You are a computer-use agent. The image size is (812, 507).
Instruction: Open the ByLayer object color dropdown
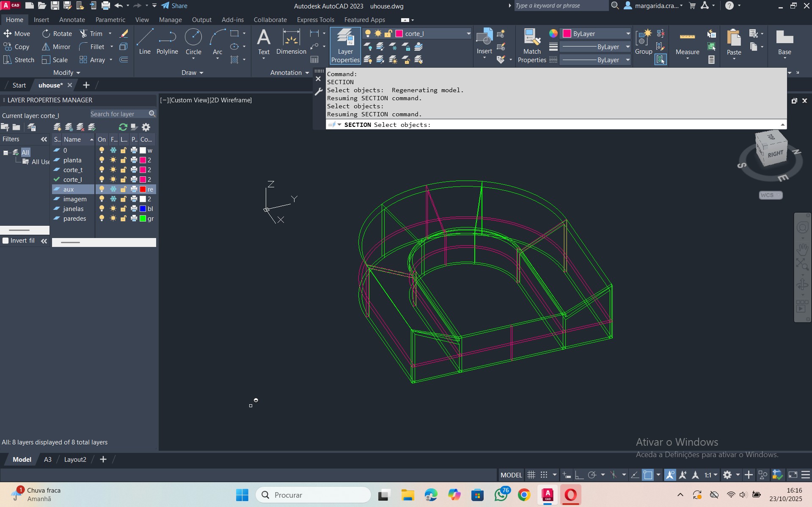628,34
